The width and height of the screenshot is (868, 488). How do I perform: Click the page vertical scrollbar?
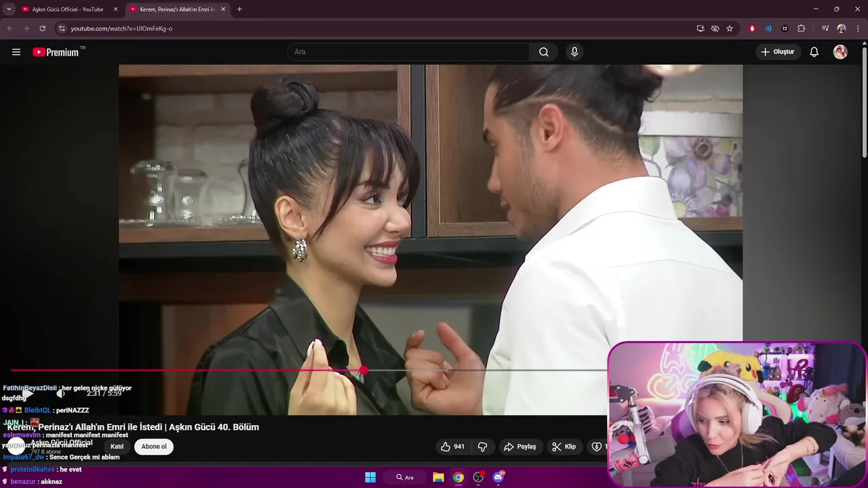pyautogui.click(x=864, y=102)
